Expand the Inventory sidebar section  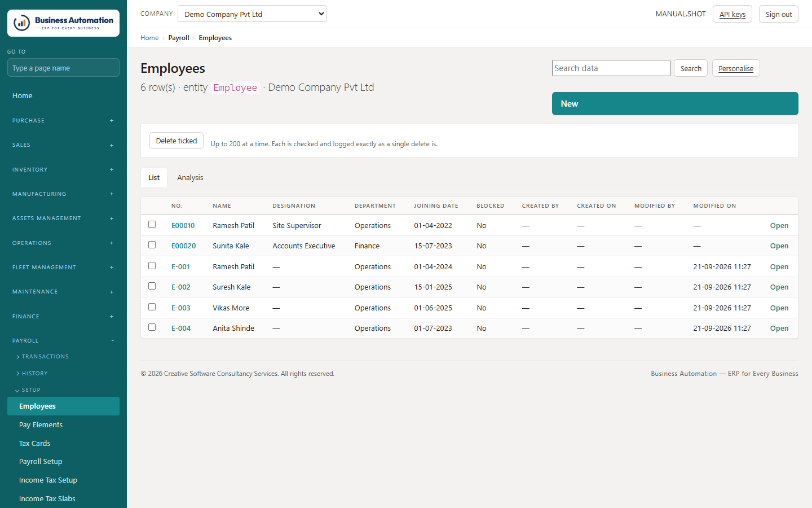tap(63, 170)
